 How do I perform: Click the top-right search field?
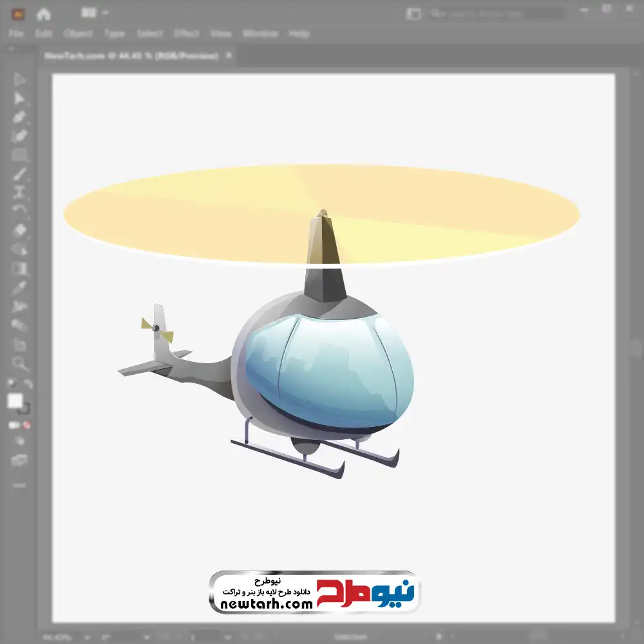[497, 14]
